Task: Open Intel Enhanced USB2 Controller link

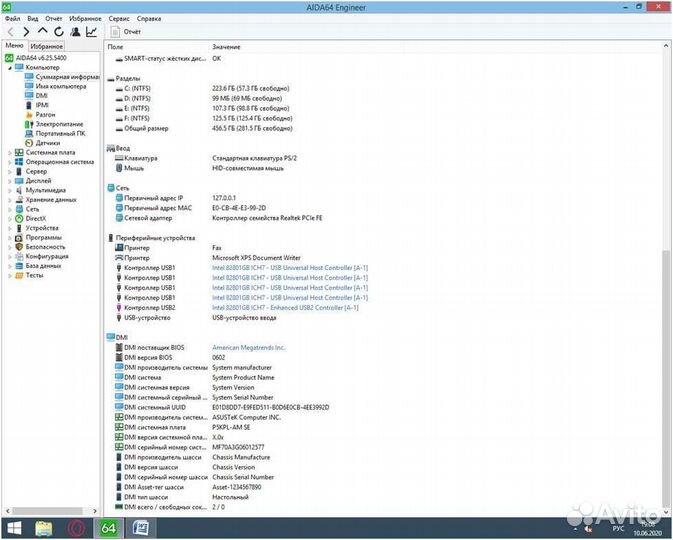Action: pos(285,307)
